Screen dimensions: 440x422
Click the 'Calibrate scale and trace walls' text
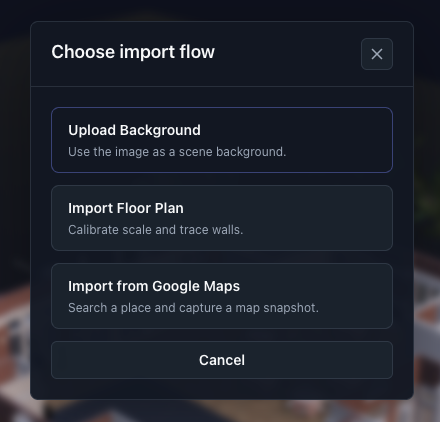(156, 230)
